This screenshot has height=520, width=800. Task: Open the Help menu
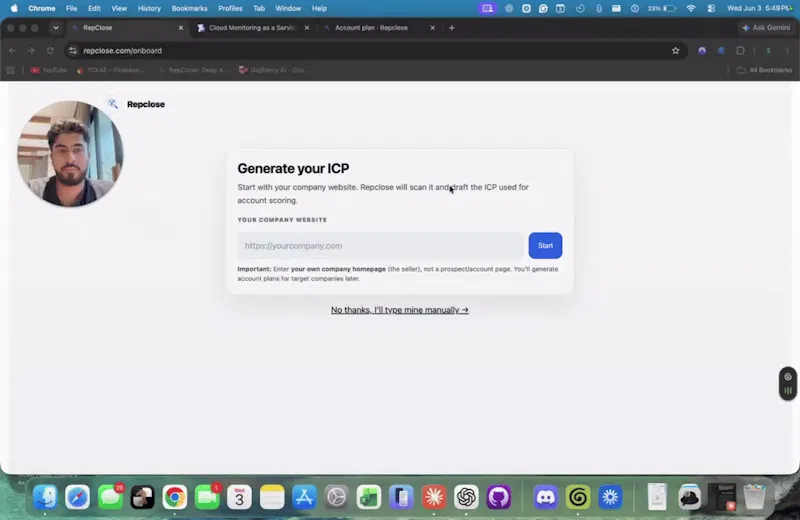[319, 8]
